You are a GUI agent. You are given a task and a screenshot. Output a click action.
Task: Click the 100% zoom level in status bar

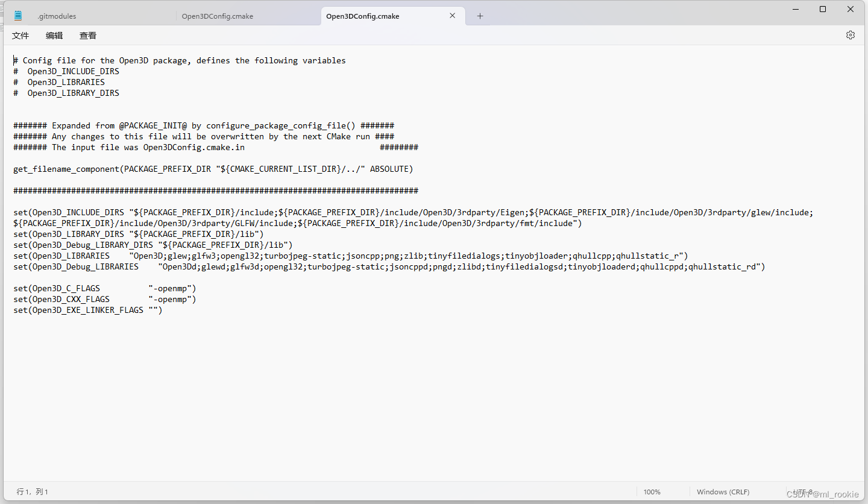point(652,492)
